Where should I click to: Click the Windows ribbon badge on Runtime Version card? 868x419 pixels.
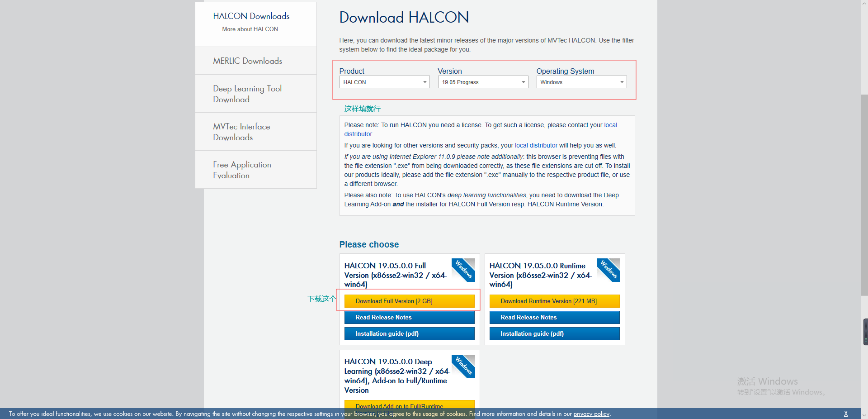pyautogui.click(x=608, y=270)
